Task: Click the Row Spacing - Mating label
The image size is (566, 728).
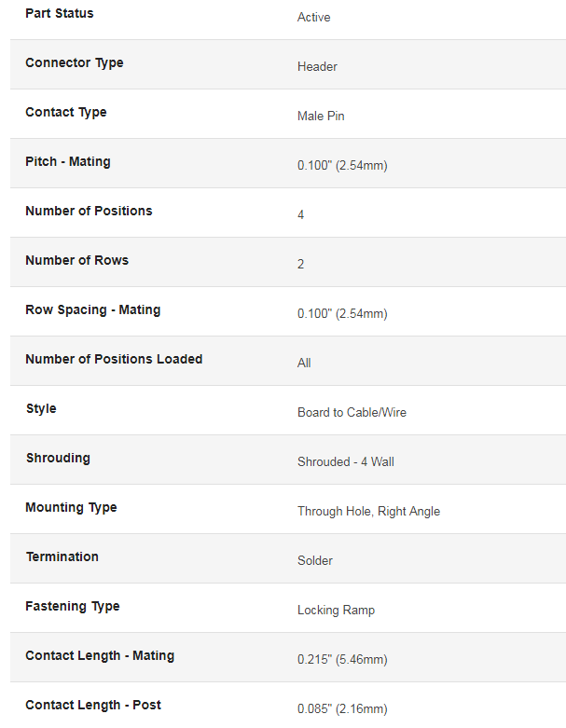Action: click(x=93, y=309)
